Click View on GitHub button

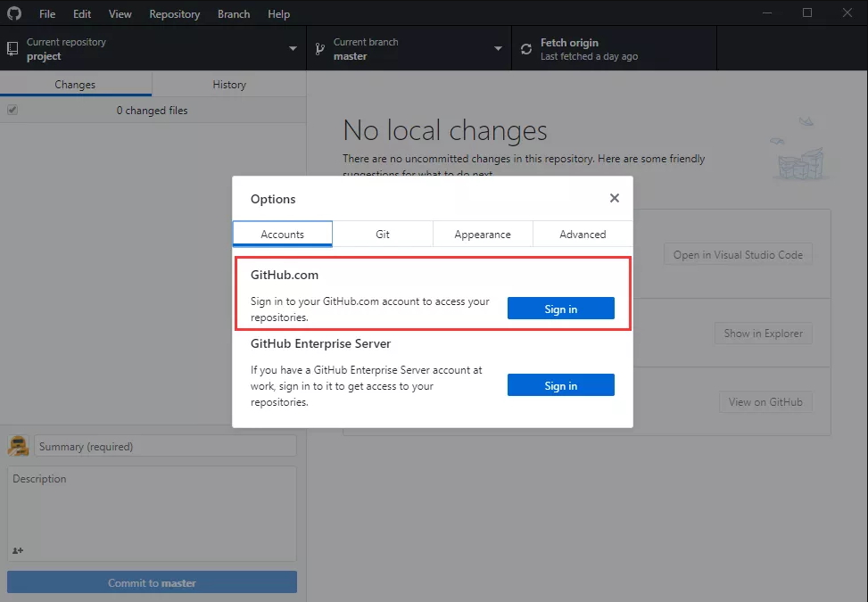click(765, 401)
